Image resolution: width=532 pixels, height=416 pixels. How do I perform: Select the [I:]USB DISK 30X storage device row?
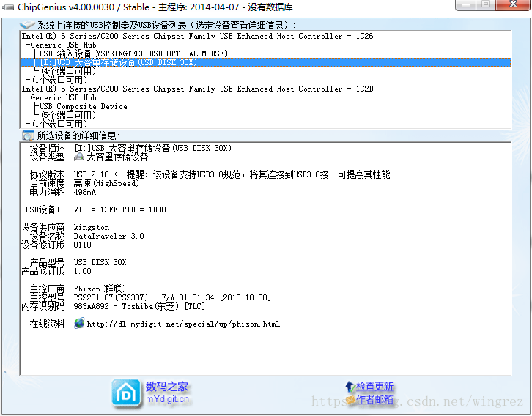point(265,62)
